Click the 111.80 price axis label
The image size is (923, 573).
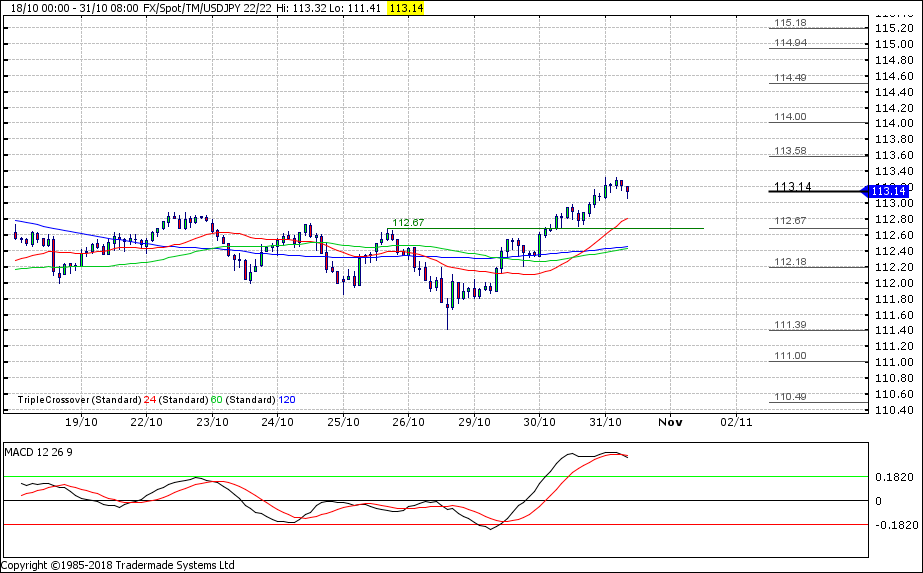click(894, 299)
